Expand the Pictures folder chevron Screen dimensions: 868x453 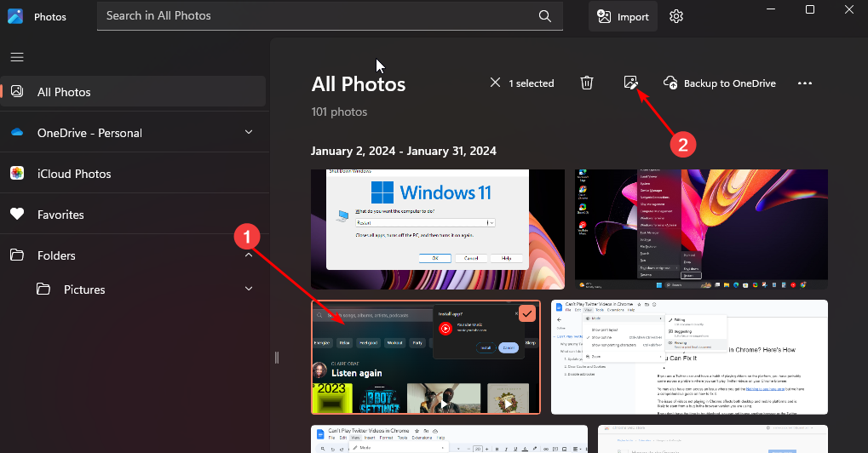pyautogui.click(x=249, y=289)
